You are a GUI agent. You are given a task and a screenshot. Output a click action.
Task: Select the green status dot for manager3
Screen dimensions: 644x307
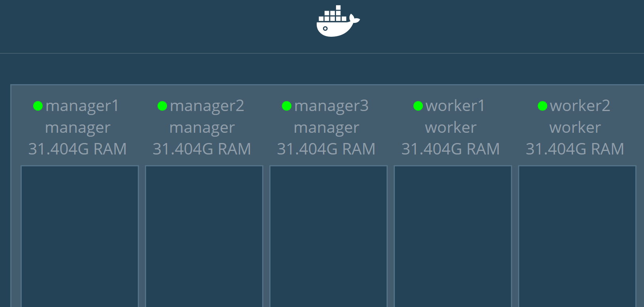pyautogui.click(x=287, y=106)
